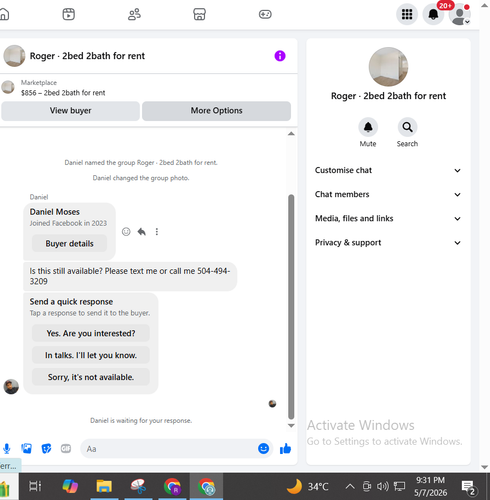Click the chat header group avatar

(14, 56)
